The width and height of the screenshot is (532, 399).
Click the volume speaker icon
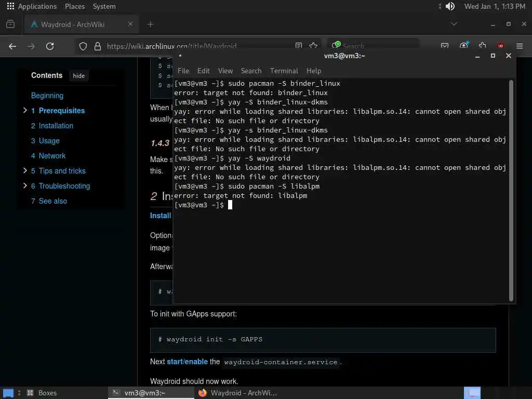coord(450,6)
